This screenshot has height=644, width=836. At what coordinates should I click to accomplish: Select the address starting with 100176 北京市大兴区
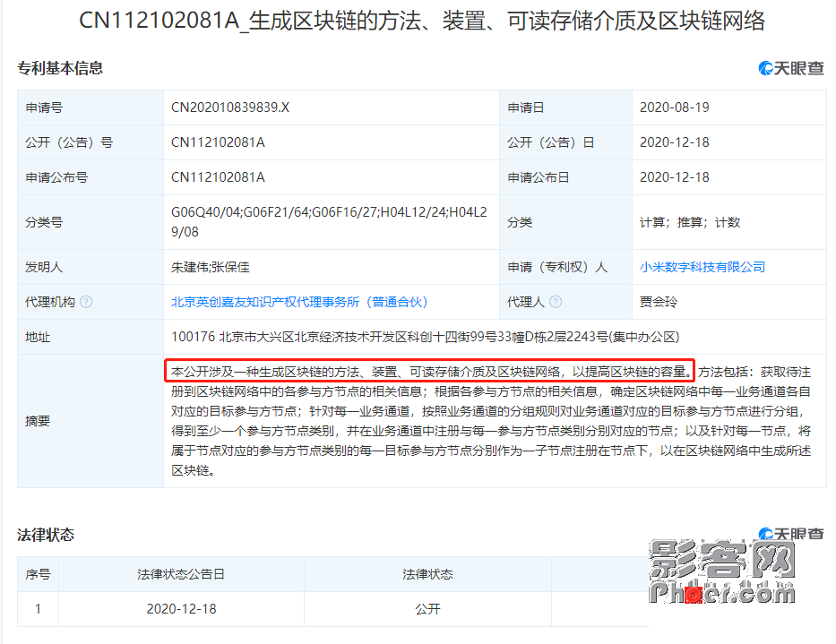pyautogui.click(x=425, y=337)
